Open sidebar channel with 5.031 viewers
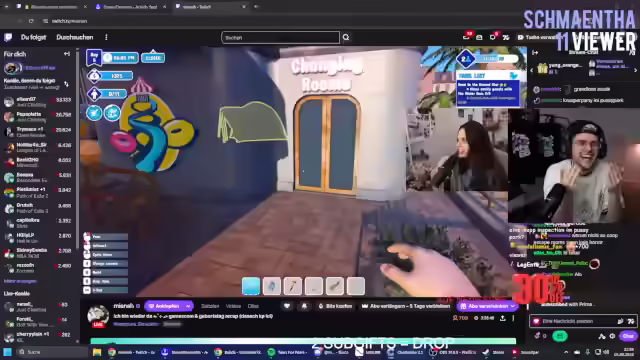The width and height of the screenshot is (640, 360). [38, 177]
